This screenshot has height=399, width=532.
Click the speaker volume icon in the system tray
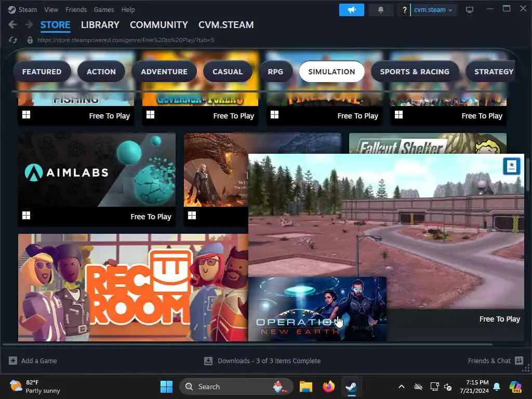[448, 387]
